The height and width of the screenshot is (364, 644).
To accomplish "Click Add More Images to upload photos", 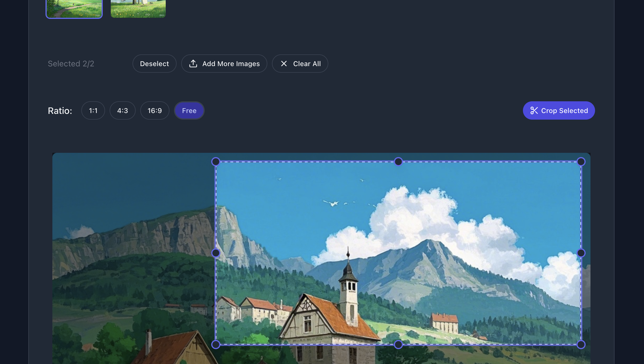I will [224, 64].
